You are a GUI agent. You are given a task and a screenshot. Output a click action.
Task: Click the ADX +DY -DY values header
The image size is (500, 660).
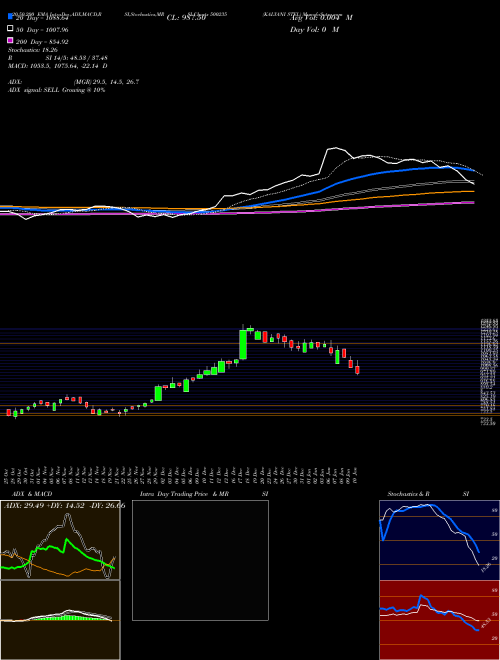(64, 505)
